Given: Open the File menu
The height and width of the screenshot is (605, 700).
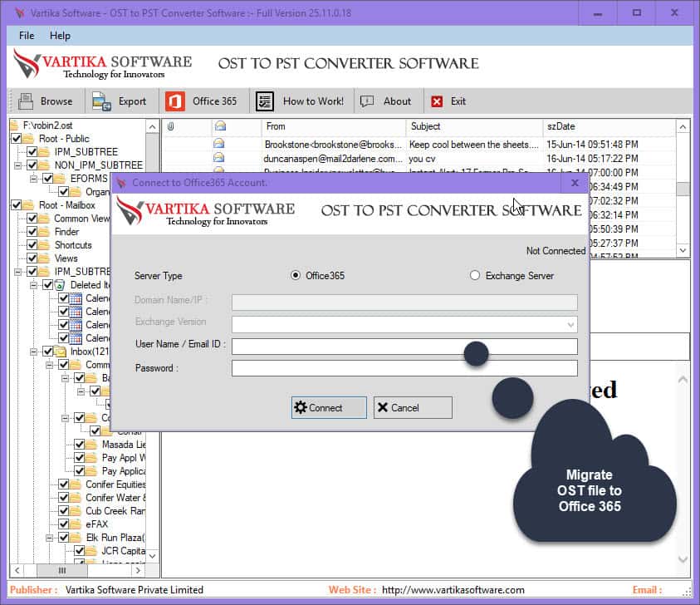Looking at the screenshot, I should (x=27, y=36).
